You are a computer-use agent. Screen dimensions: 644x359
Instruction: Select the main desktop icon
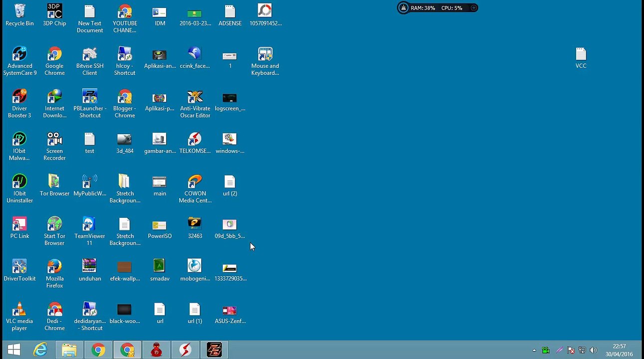tap(160, 185)
